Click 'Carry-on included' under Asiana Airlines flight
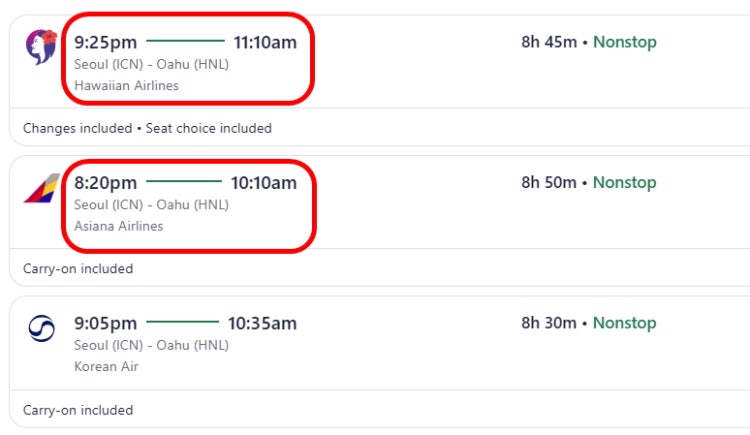750x435 pixels. click(x=78, y=268)
